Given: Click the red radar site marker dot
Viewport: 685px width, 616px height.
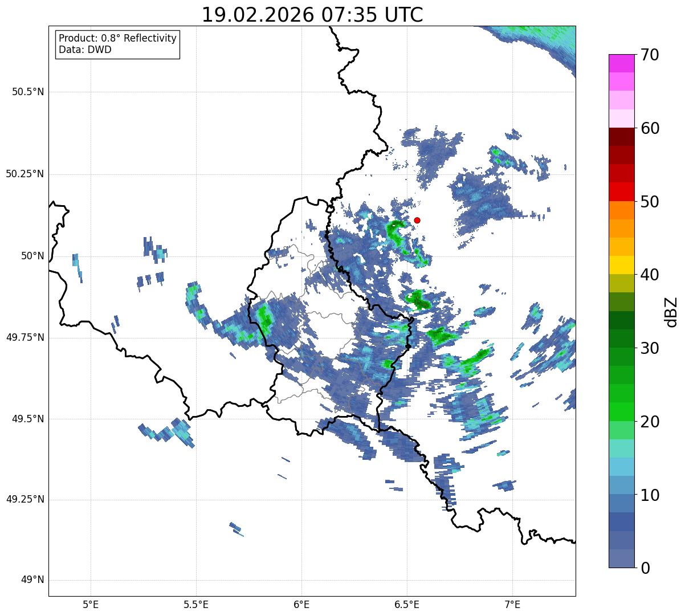Looking at the screenshot, I should pos(417,220).
